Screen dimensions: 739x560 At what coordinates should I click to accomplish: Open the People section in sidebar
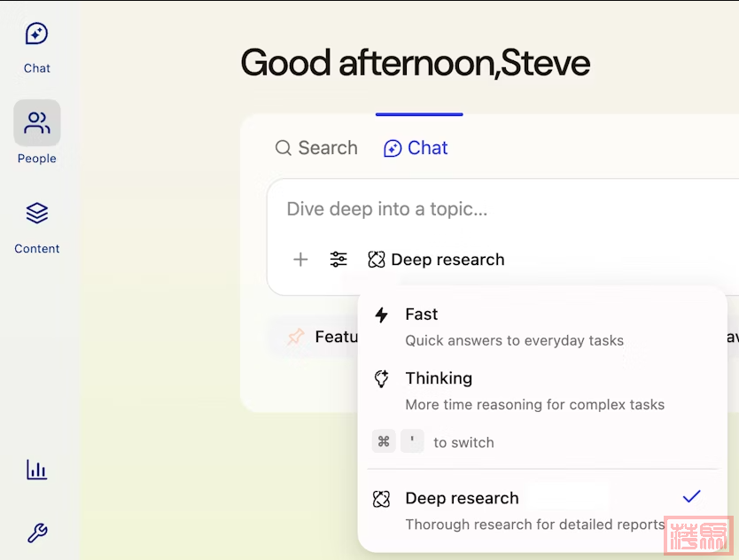tap(36, 133)
